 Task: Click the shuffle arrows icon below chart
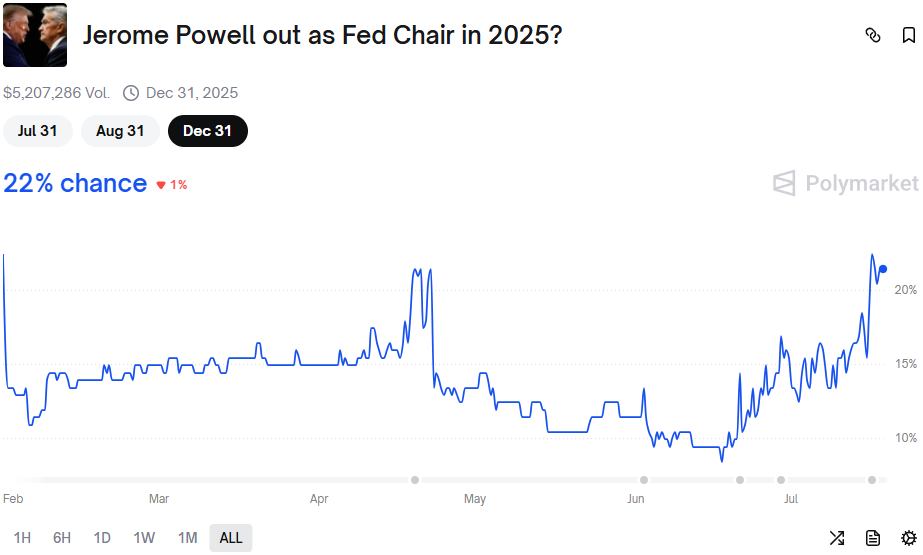(837, 538)
